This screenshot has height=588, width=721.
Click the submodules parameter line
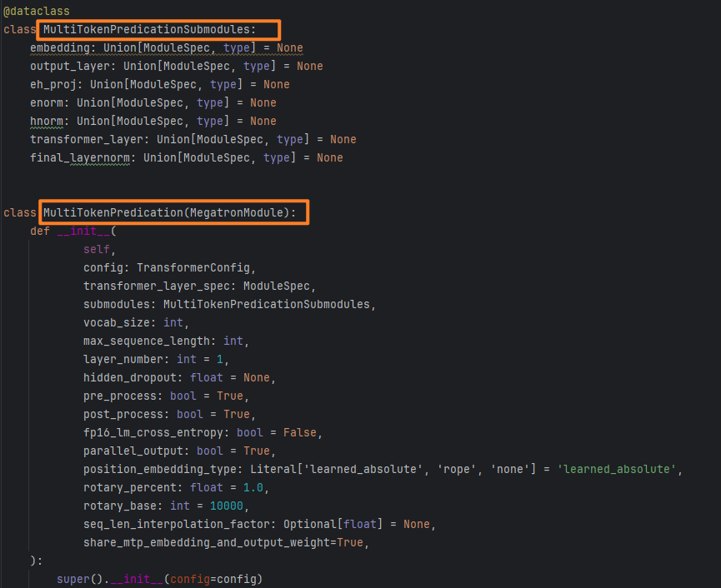click(x=229, y=305)
